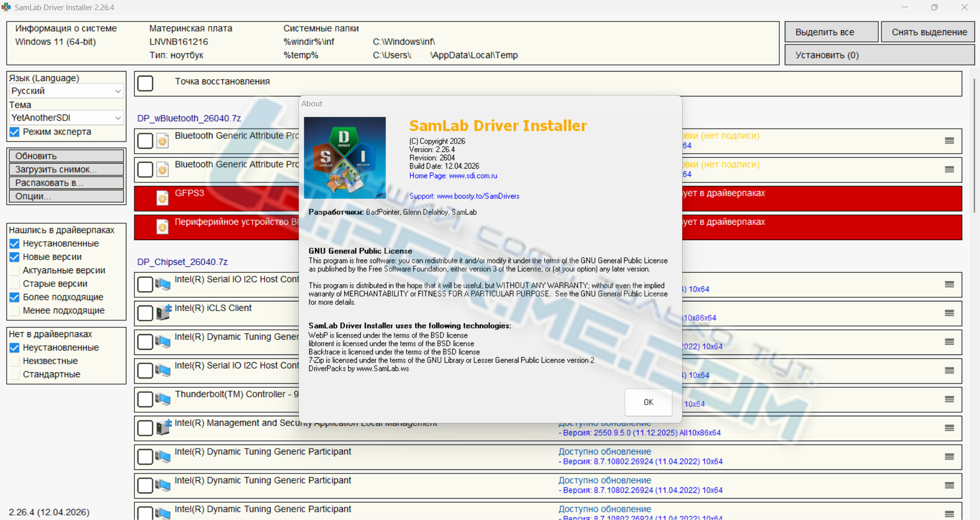
Task: Click the C:\Windows\inf\ folder path
Action: 404,42
